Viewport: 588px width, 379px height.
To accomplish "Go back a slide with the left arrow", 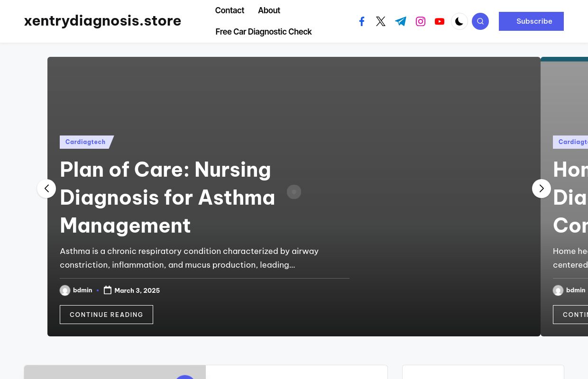I will 46,189.
